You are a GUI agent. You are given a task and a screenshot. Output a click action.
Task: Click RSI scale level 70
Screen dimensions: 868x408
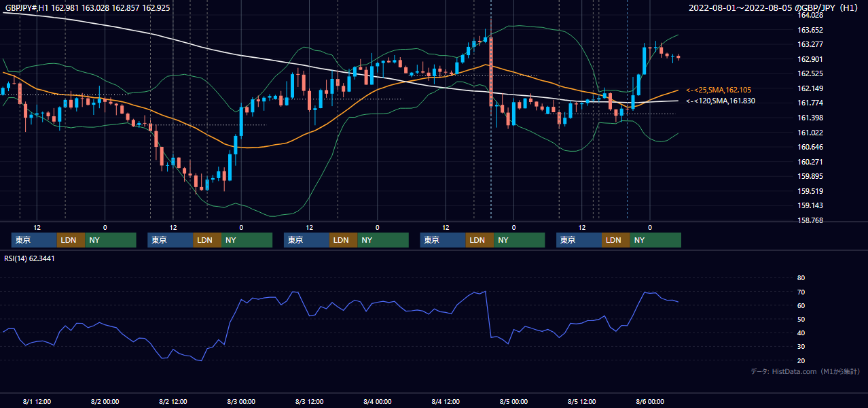[x=801, y=292]
